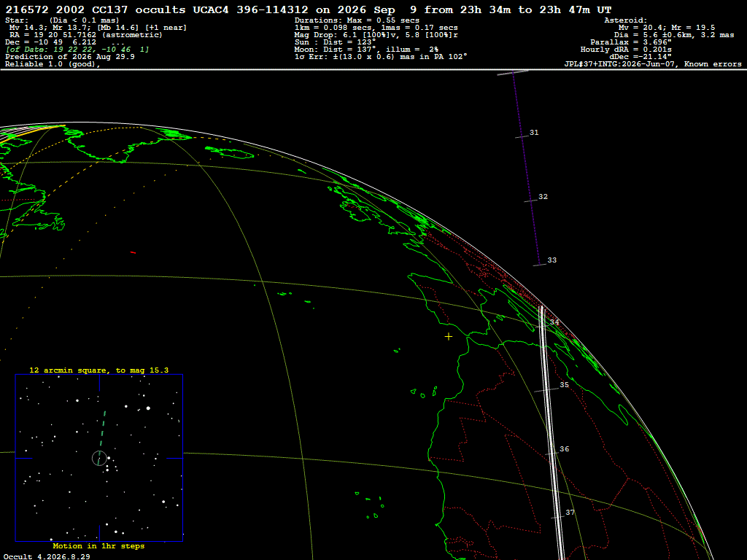747x560 pixels.
Task: Click the circled target star in chart
Action: point(99,458)
